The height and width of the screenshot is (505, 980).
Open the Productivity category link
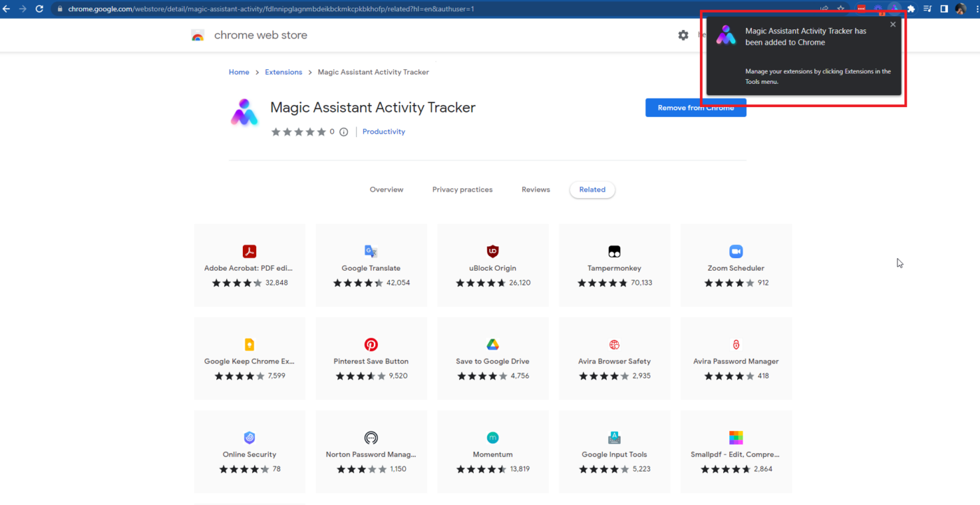pos(384,131)
